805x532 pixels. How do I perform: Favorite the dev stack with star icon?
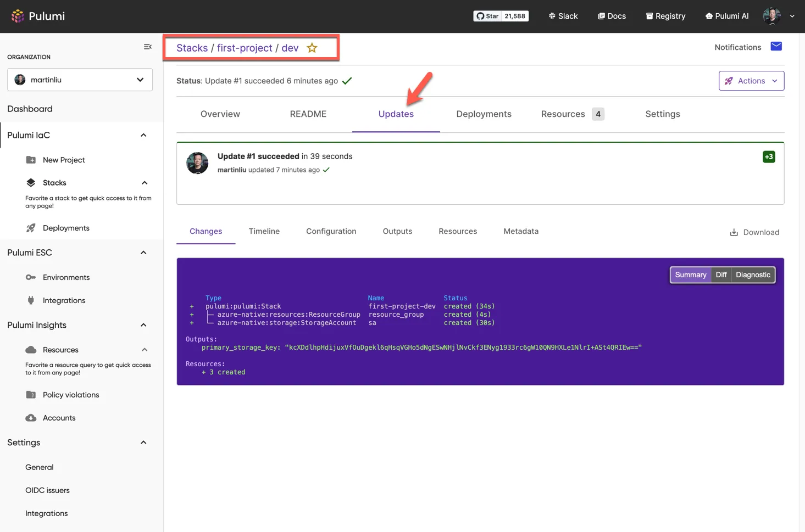[312, 48]
